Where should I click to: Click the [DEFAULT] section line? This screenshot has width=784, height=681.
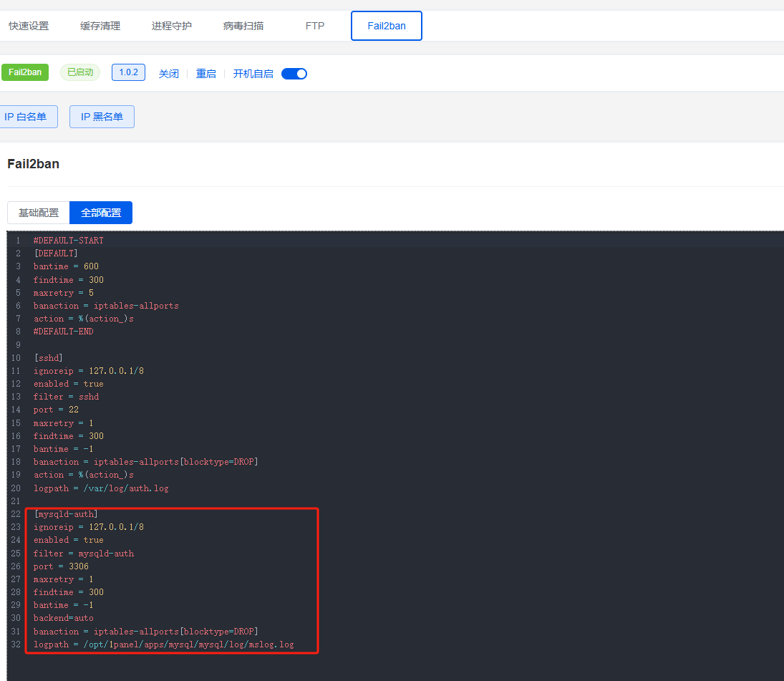pyautogui.click(x=56, y=253)
